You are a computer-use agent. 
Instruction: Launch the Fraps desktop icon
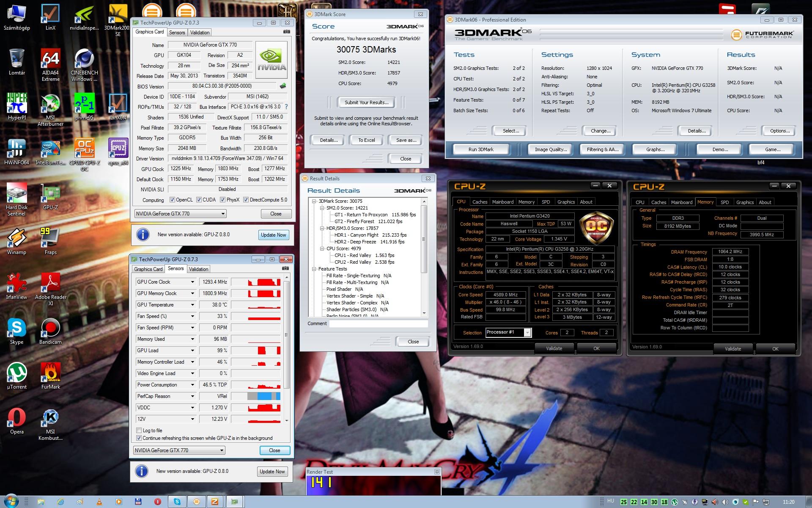tap(50, 241)
